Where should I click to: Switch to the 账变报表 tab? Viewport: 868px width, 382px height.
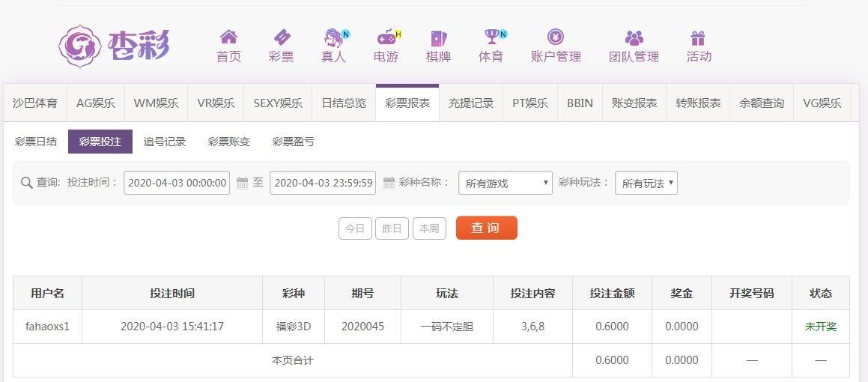pyautogui.click(x=634, y=103)
